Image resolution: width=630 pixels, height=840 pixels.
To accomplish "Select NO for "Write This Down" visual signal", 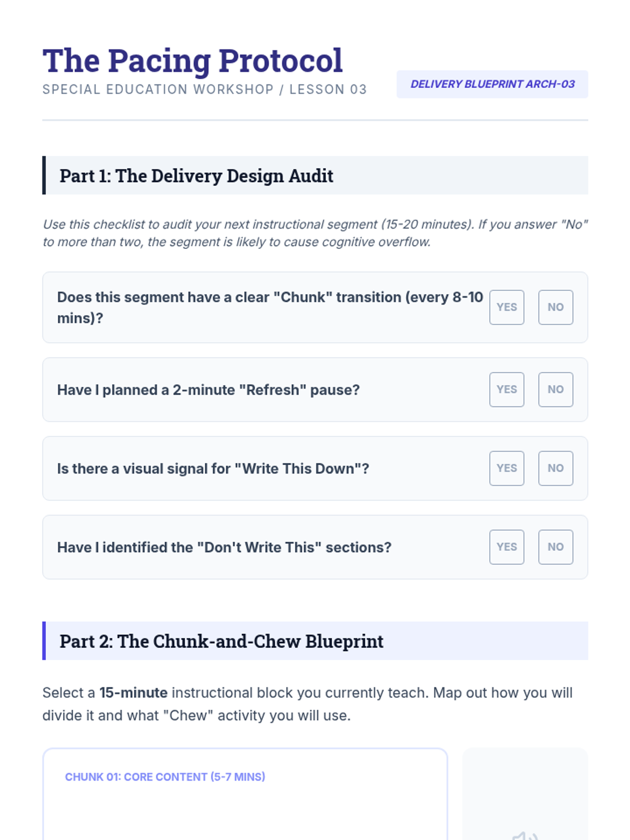I will [x=555, y=468].
